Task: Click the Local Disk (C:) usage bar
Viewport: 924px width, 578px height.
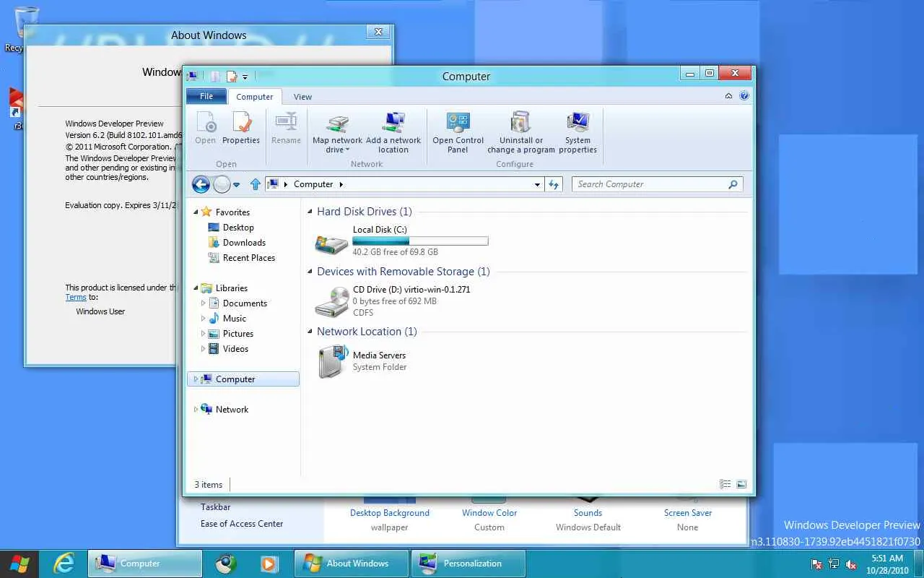Action: [x=420, y=241]
